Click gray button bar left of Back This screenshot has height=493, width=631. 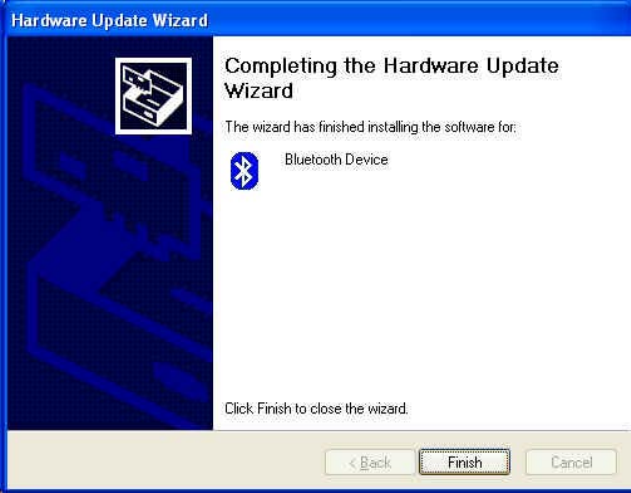click(x=165, y=462)
